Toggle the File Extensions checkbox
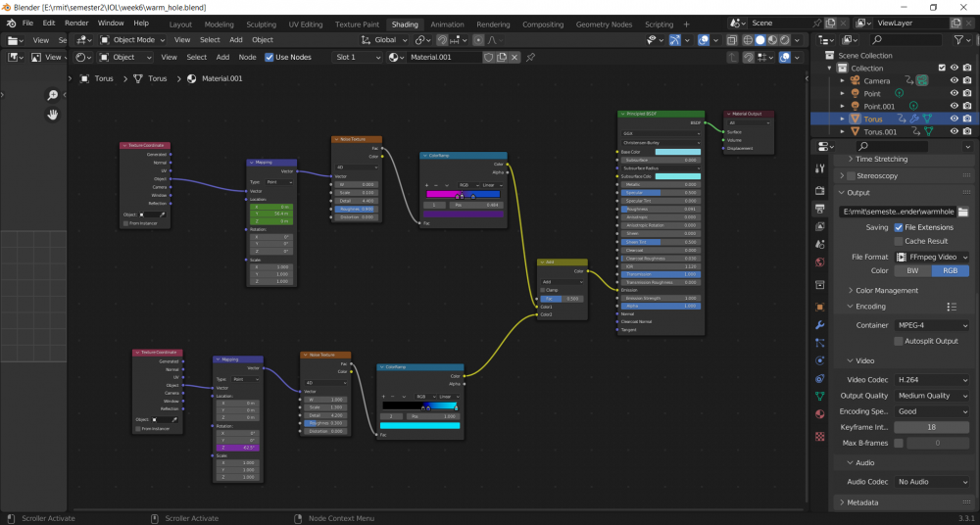This screenshot has height=525, width=980. 899,227
